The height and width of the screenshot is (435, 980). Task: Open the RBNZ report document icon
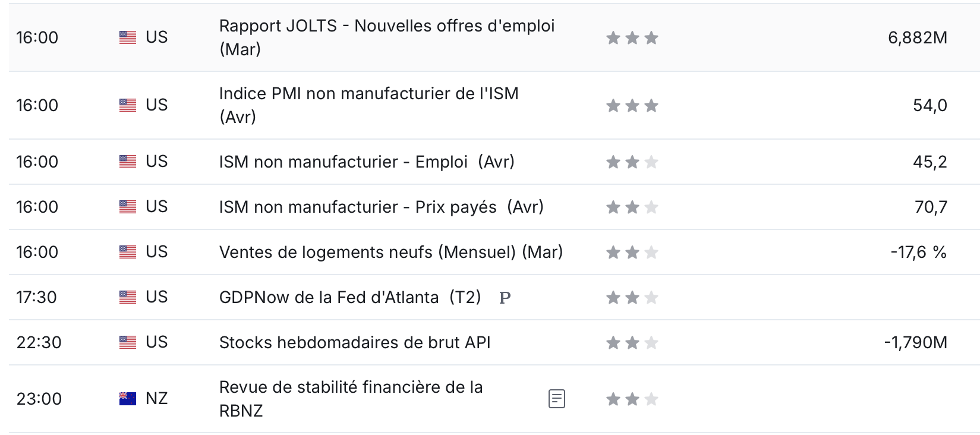coord(556,399)
